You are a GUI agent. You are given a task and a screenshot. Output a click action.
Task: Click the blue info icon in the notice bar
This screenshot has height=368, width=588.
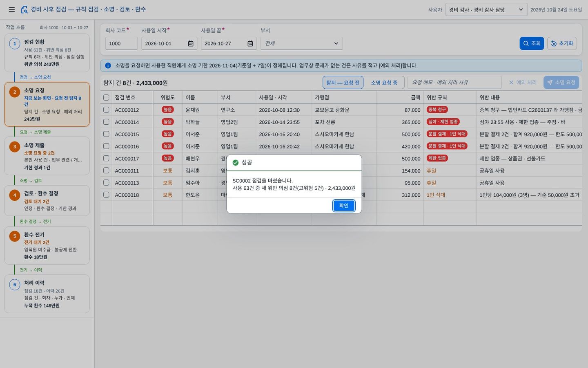(108, 65)
